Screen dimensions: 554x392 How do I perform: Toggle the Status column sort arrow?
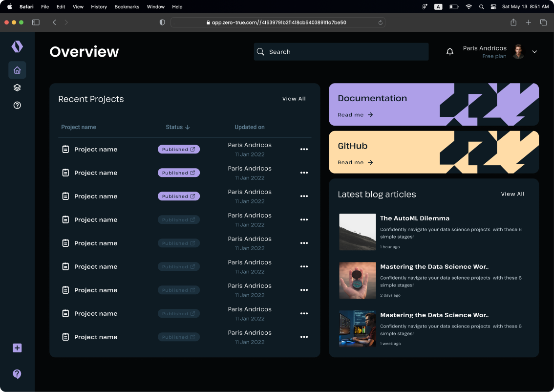(x=188, y=127)
